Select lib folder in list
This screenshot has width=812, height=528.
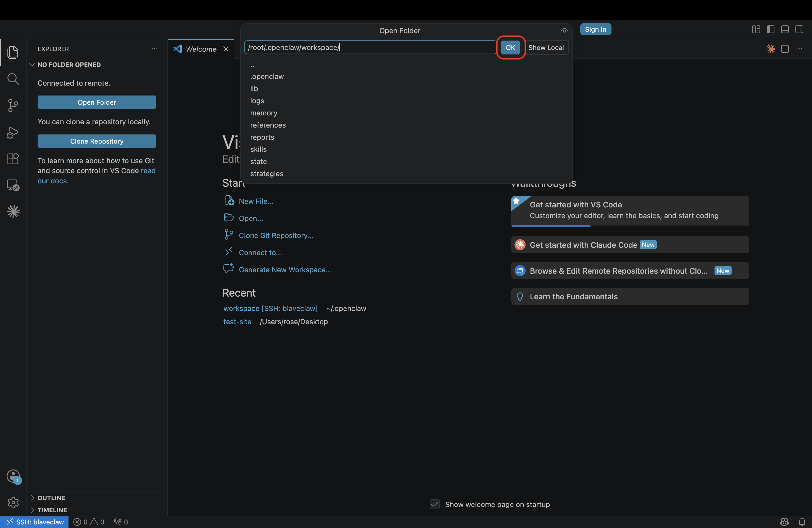406,89
